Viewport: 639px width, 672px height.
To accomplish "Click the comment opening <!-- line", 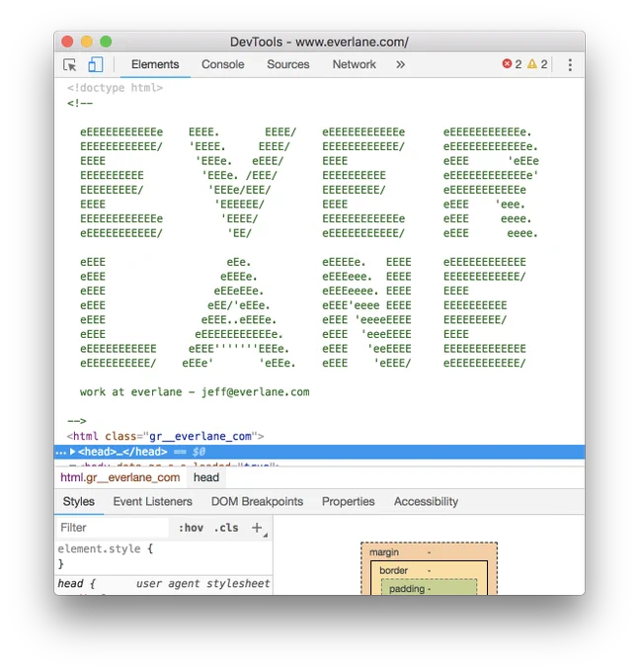I will tap(80, 103).
